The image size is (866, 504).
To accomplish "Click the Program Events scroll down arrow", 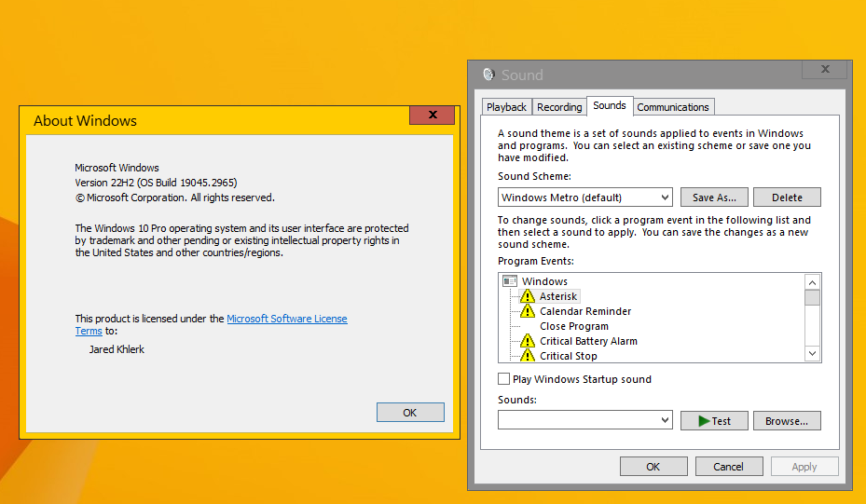I will 813,353.
